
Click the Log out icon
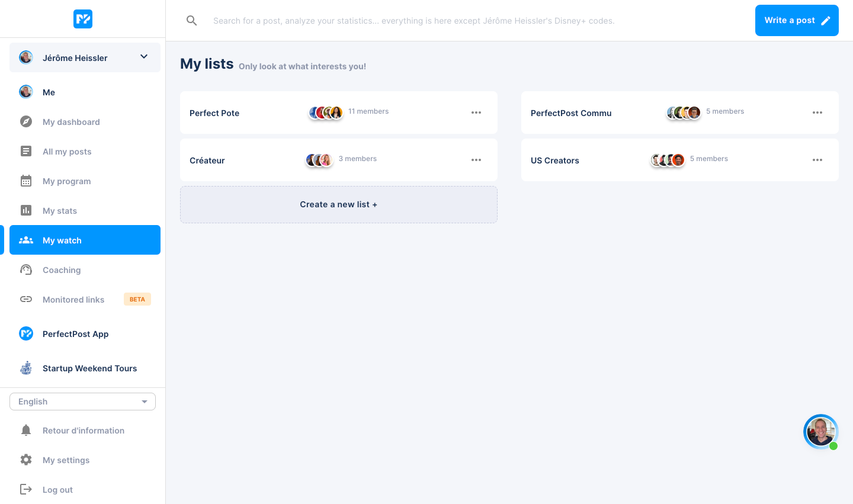[x=26, y=489]
